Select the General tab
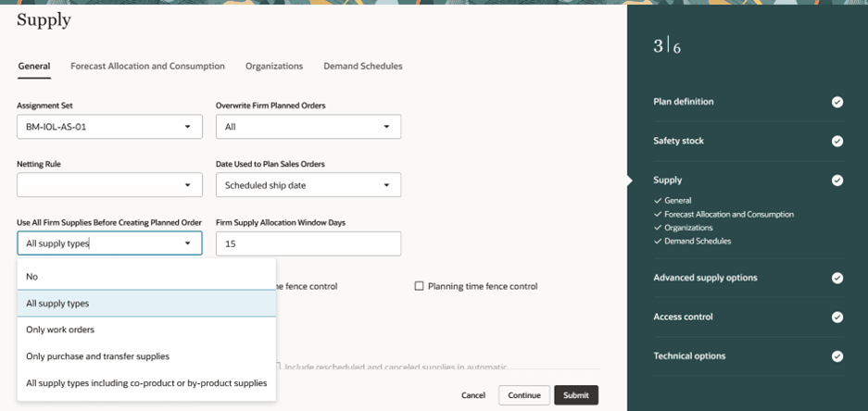 point(34,66)
